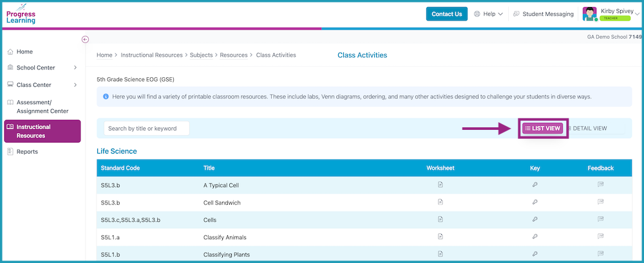Viewport: 644px width, 263px height.
Task: Click Kirby Spivey's profile avatar
Action: tap(590, 14)
